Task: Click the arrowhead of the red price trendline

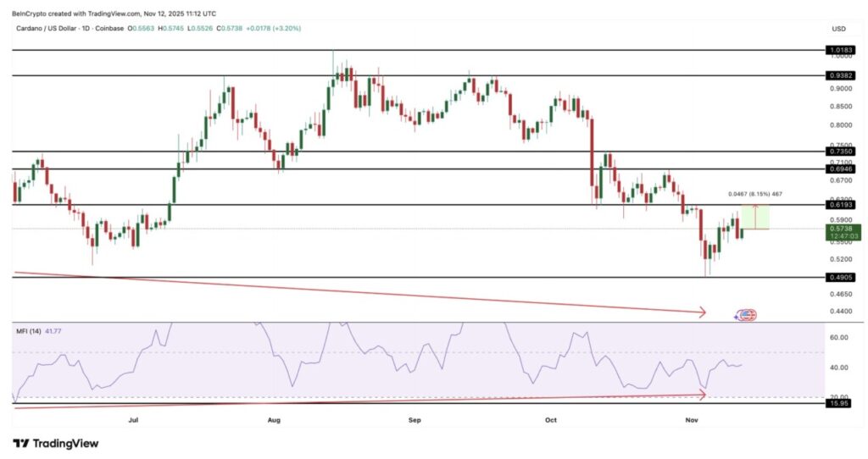Action: point(702,312)
